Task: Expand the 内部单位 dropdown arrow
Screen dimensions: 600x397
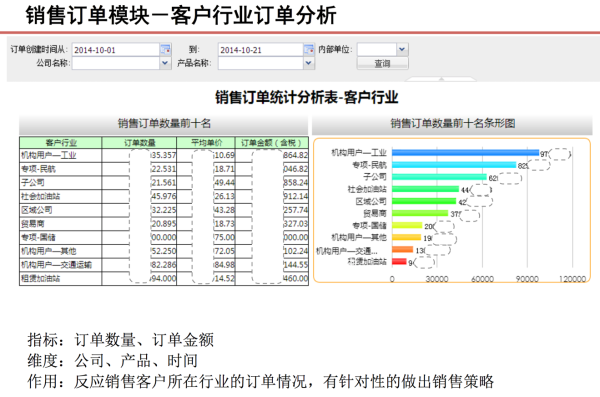Action: point(401,49)
